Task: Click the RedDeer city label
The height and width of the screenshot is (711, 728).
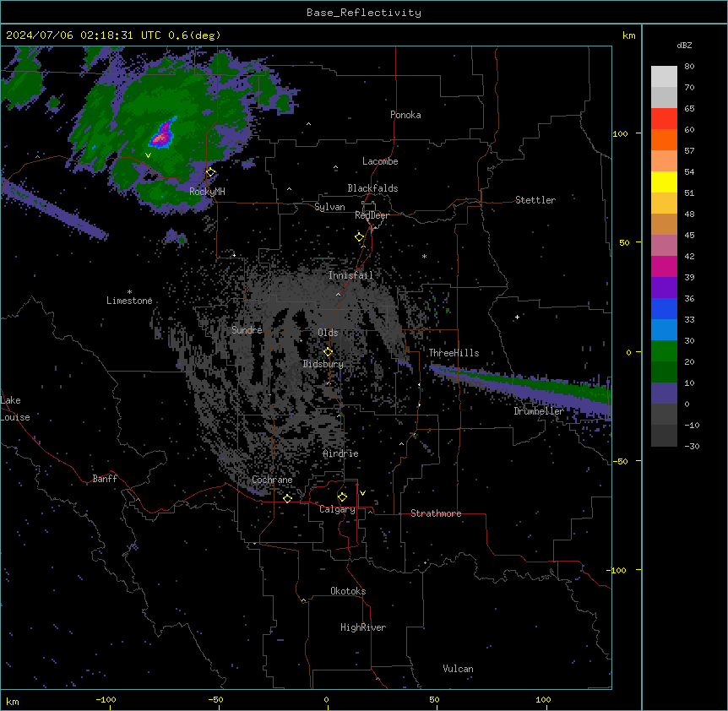Action: (x=372, y=215)
